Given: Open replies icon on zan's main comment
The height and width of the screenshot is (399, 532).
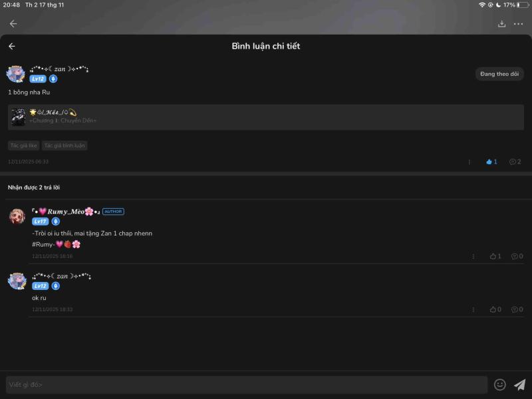Looking at the screenshot, I should pos(515,162).
